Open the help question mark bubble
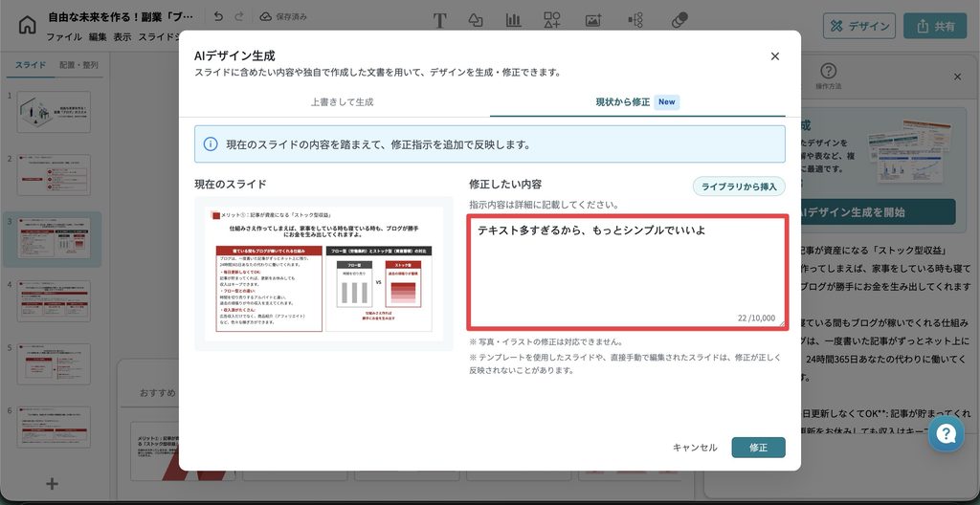This screenshot has height=505, width=980. (x=947, y=434)
